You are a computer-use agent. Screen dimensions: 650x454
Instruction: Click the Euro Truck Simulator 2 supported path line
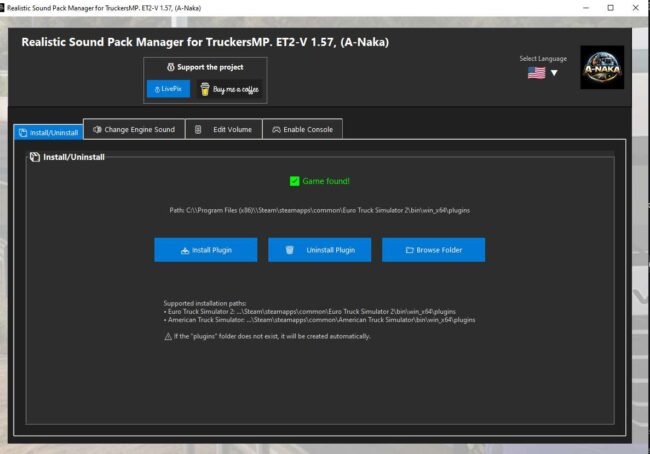[x=310, y=311]
